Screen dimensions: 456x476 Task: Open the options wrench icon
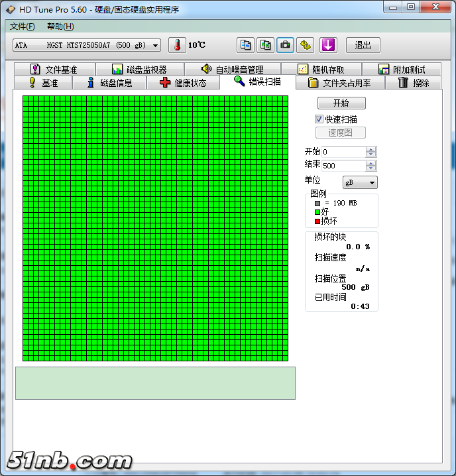coord(305,45)
